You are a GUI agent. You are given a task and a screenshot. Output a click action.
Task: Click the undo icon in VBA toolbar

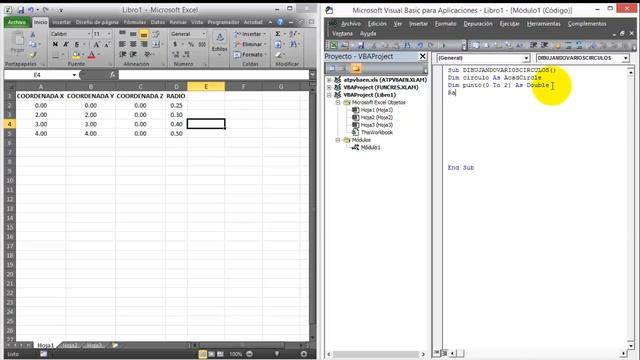point(419,45)
